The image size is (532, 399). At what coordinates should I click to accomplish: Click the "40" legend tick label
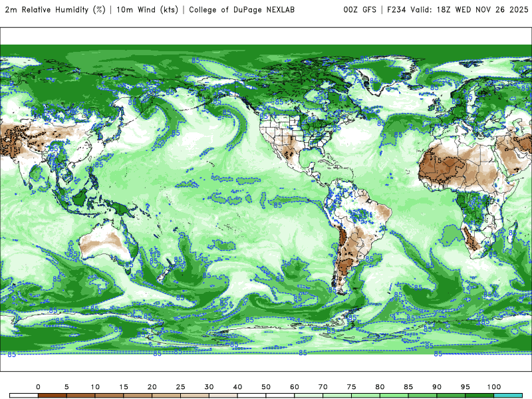pyautogui.click(x=237, y=387)
